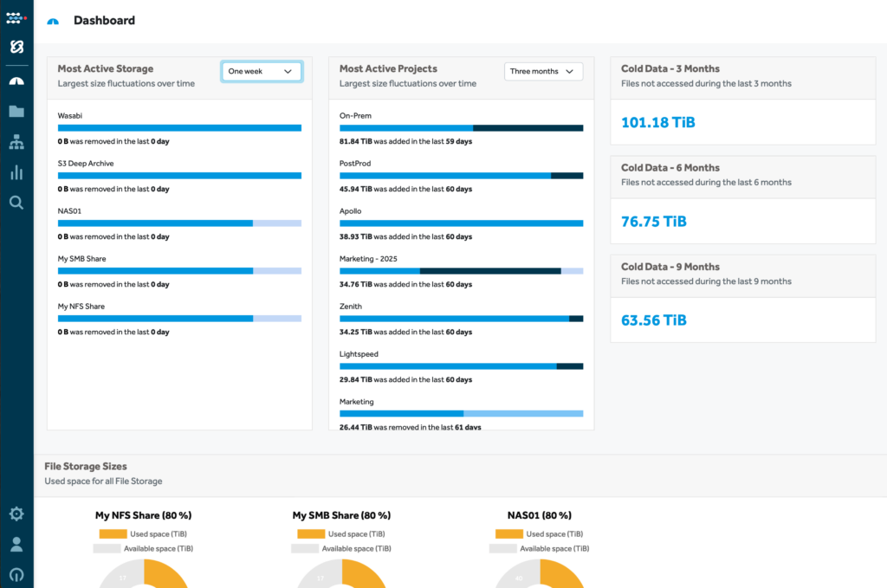Click 81.84 TiB was added text
Image resolution: width=887 pixels, height=588 pixels.
(405, 141)
